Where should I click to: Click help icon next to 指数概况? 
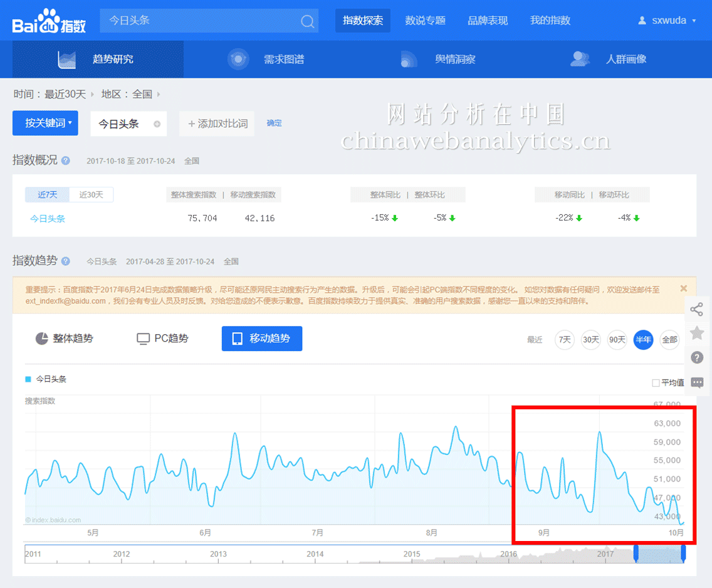point(66,160)
